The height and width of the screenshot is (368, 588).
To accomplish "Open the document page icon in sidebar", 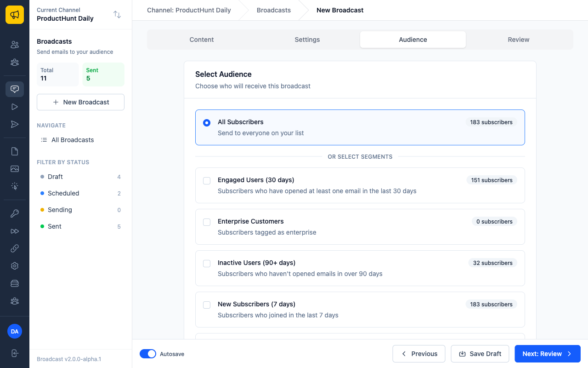I will 15,151.
